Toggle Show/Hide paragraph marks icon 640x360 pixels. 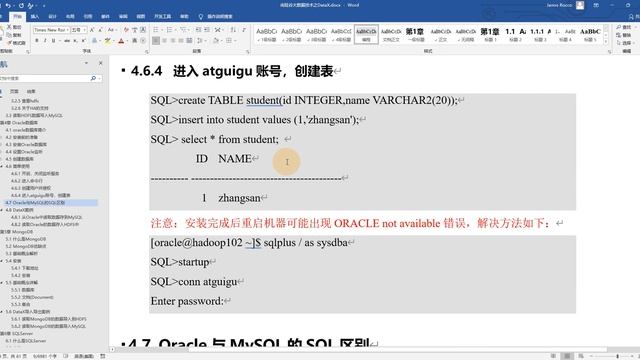pyautogui.click(x=244, y=30)
